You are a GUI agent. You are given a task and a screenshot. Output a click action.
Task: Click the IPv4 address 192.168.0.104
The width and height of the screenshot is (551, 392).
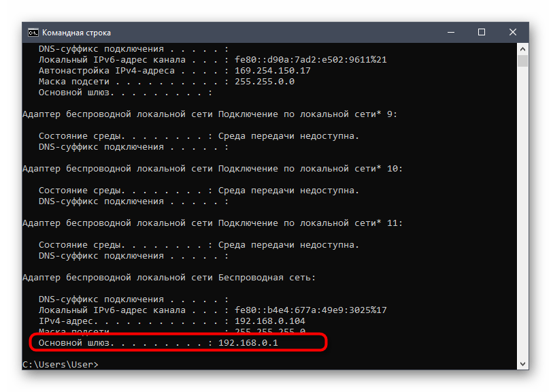[269, 321]
